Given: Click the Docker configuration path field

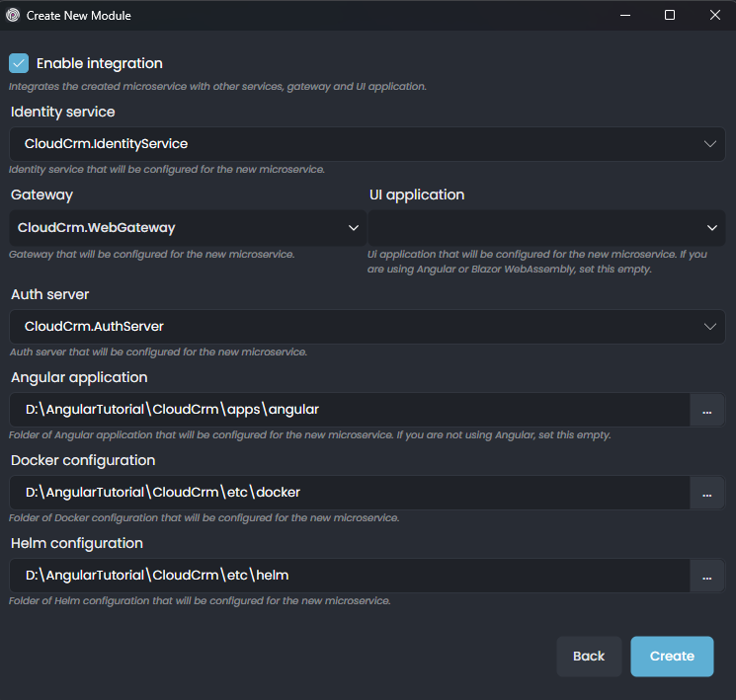Looking at the screenshot, I should coord(349,493).
